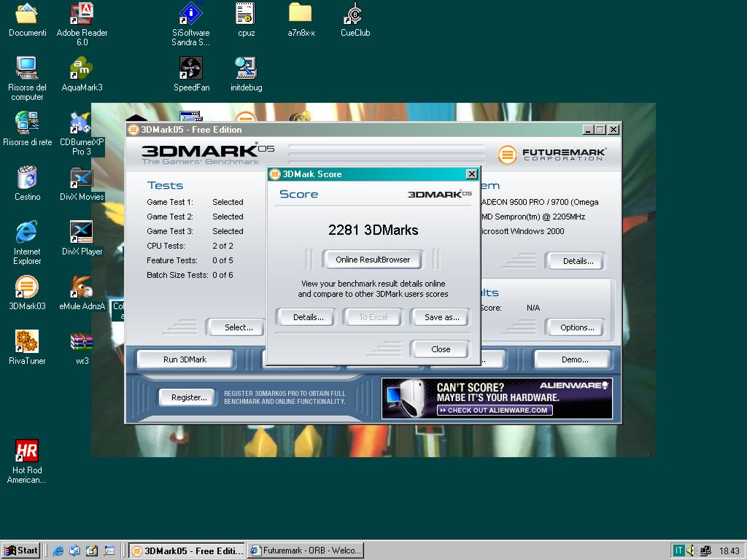Launch 3DMark03 from desktop
Screen dimensions: 747x560
[x=27, y=293]
